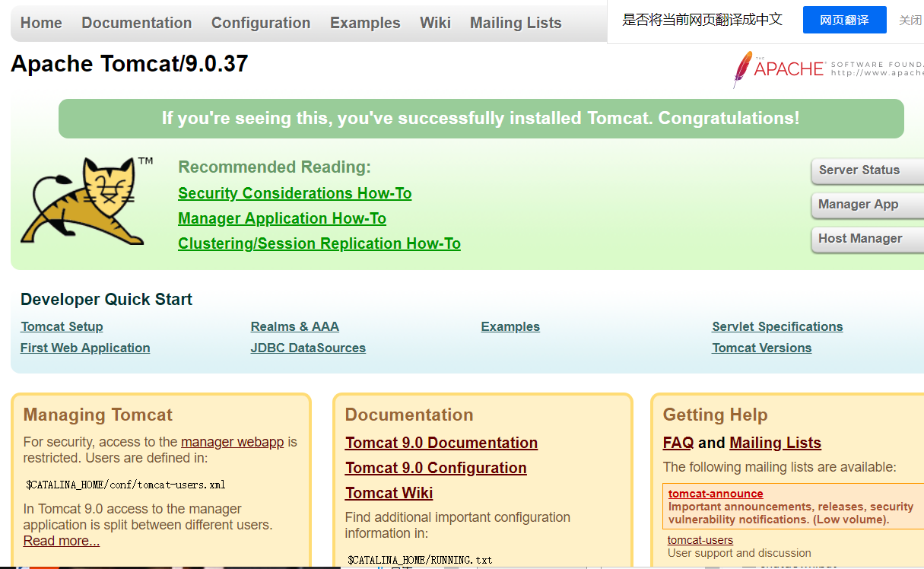924x569 pixels.
Task: Open Security Considerations How-To link
Action: tap(295, 193)
